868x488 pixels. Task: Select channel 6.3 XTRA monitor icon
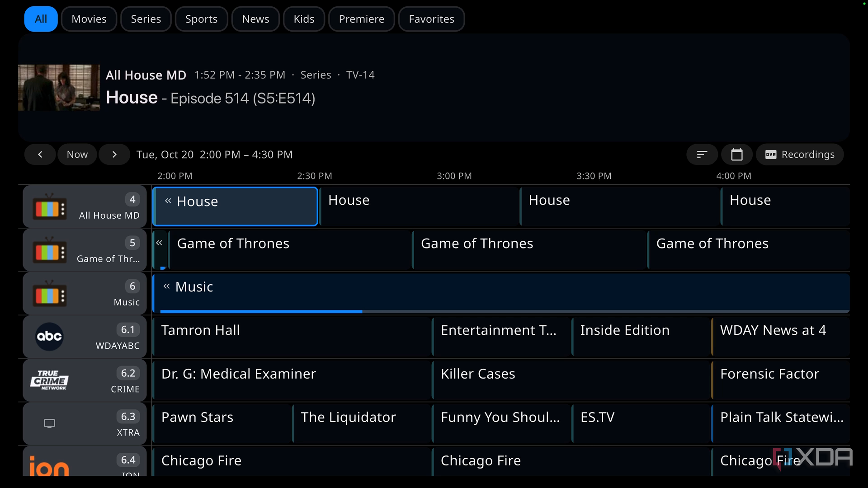(x=49, y=423)
